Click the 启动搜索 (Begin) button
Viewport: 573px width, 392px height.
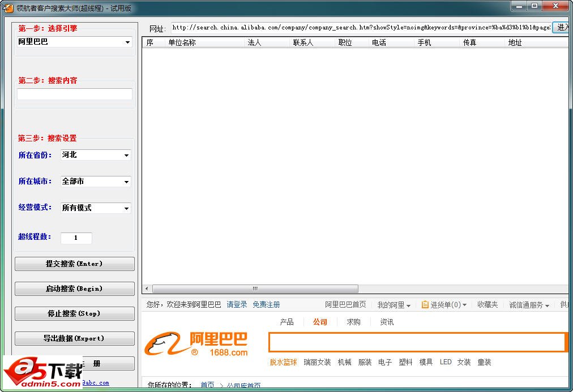click(75, 288)
